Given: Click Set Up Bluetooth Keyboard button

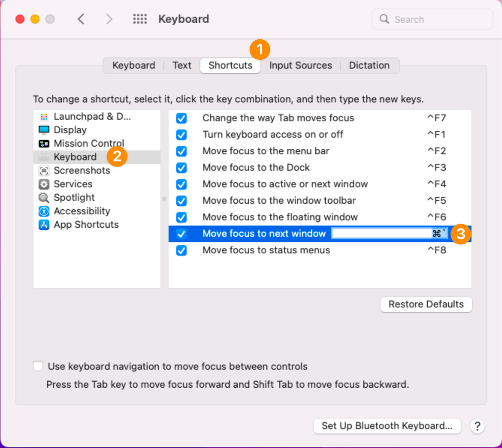Looking at the screenshot, I should point(387,426).
